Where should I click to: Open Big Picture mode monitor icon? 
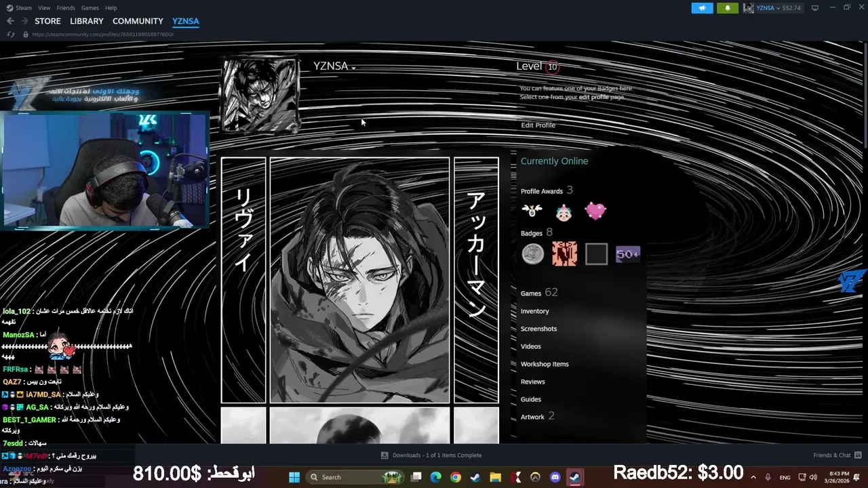click(x=815, y=7)
